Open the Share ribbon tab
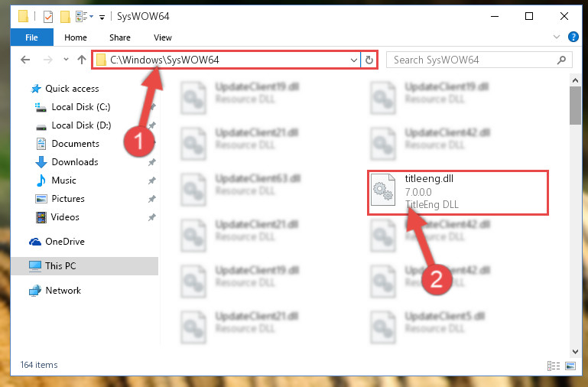588x387 pixels. point(120,37)
